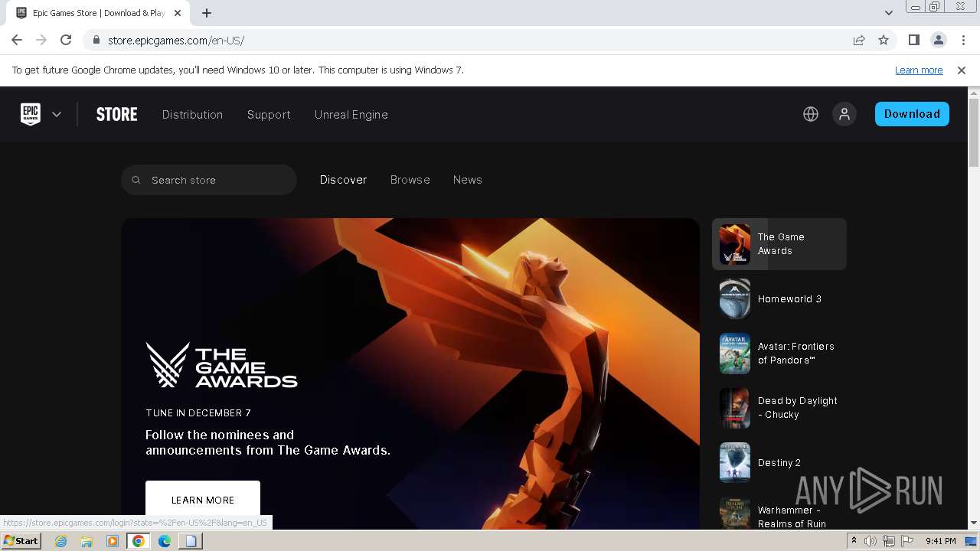Toggle the Chrome side panel
This screenshot has width=980, height=551.
click(x=913, y=40)
